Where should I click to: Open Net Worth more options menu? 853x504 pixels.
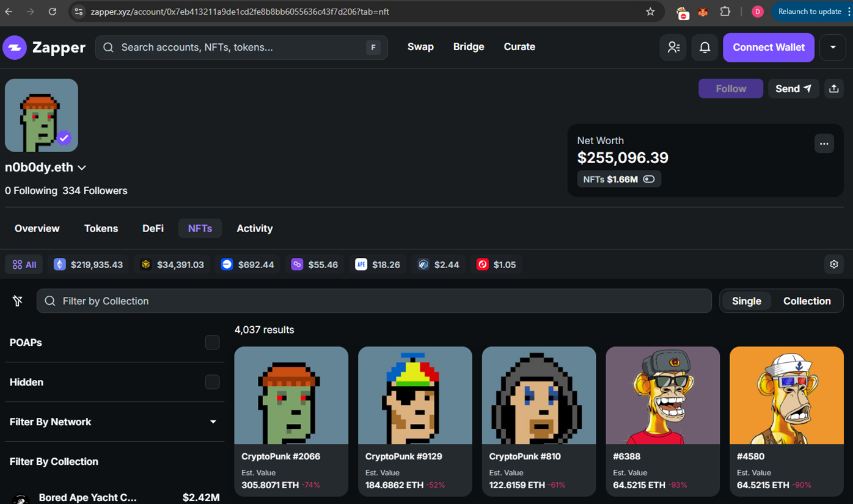[824, 144]
